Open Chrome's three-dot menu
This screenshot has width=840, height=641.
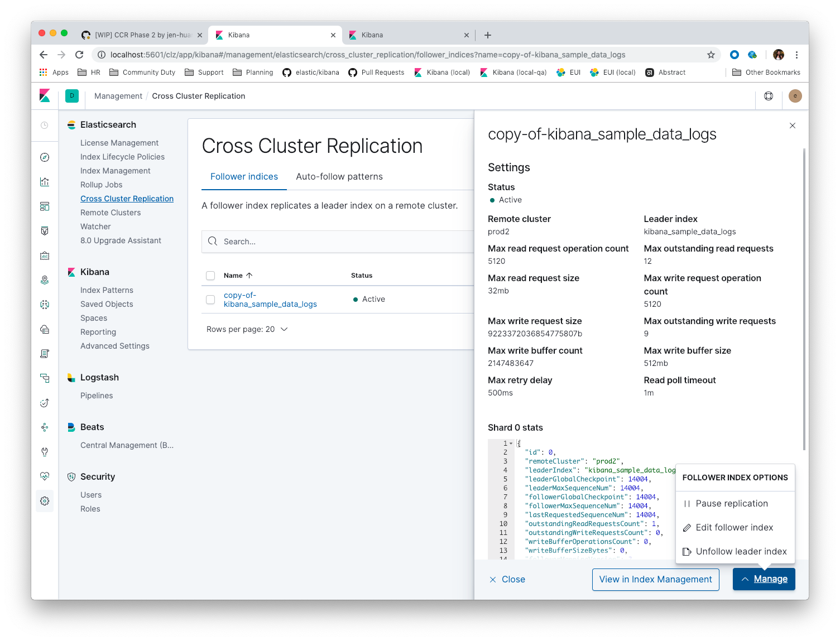pos(797,55)
